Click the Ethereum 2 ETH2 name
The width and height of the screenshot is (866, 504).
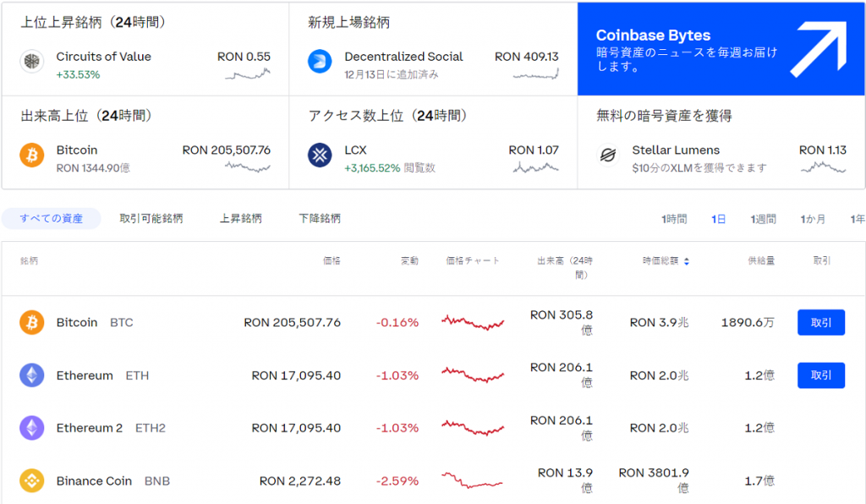tap(111, 428)
